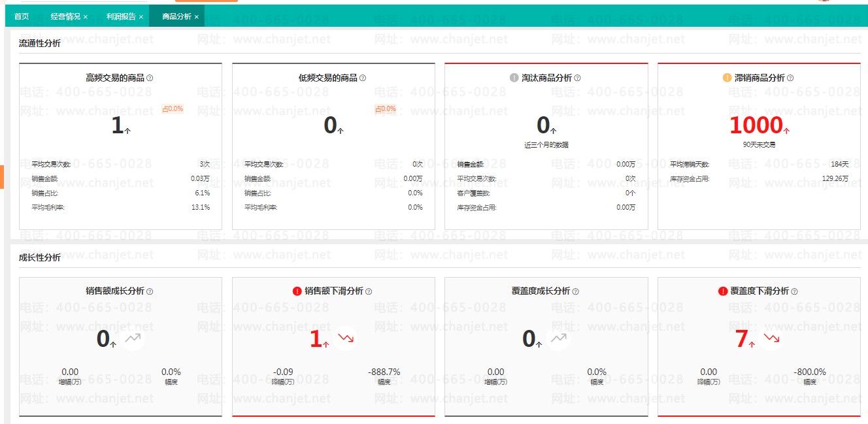868x424 pixels.
Task: Click help icon beside 销售额下滑分析
Action: click(x=369, y=291)
